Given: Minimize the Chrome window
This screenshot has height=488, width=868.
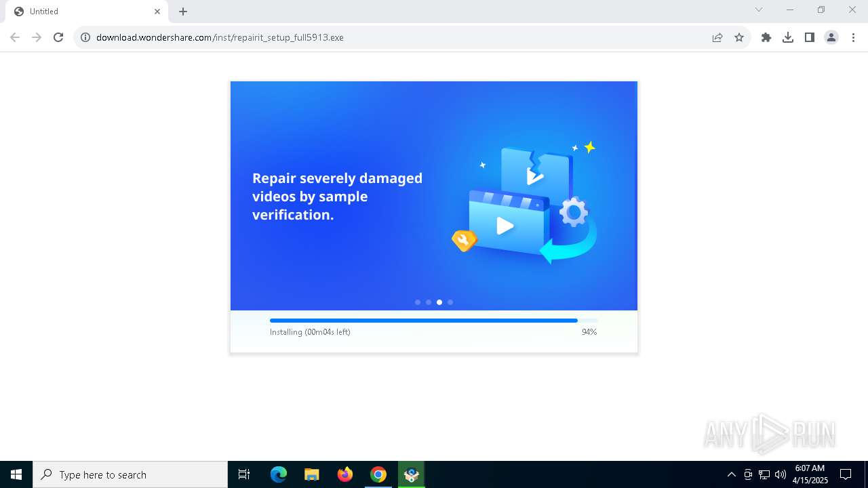Looking at the screenshot, I should 790,9.
